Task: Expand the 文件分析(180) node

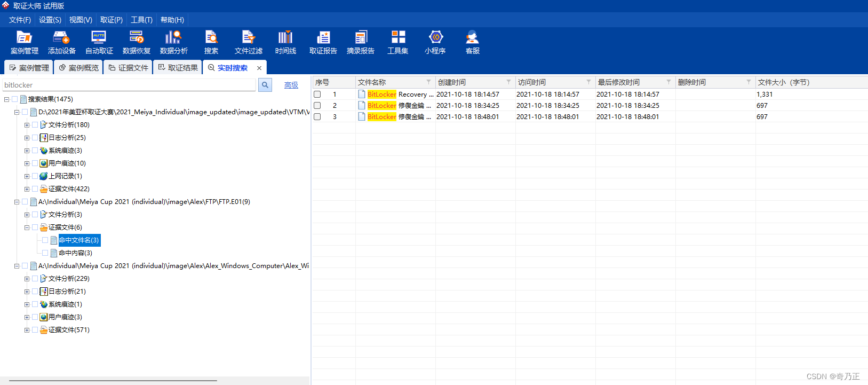Action: pos(27,125)
